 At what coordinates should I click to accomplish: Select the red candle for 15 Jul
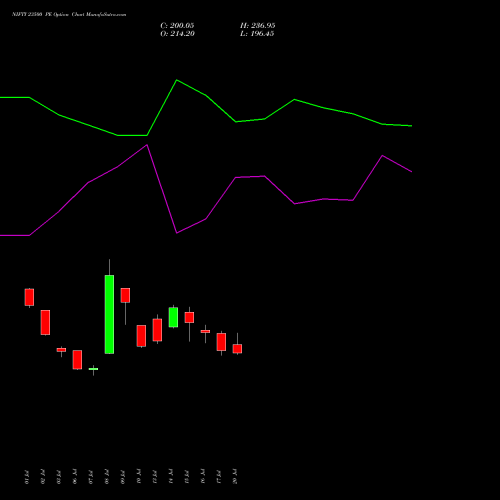[189, 317]
